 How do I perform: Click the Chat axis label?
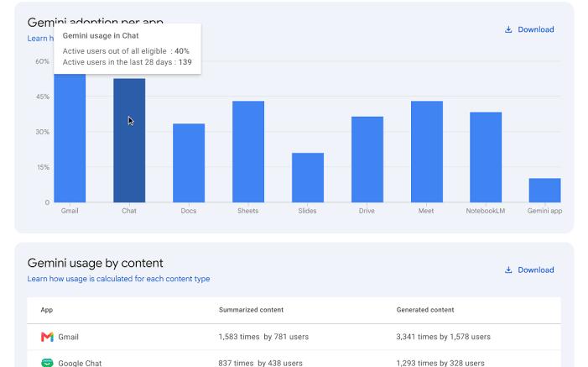point(129,211)
